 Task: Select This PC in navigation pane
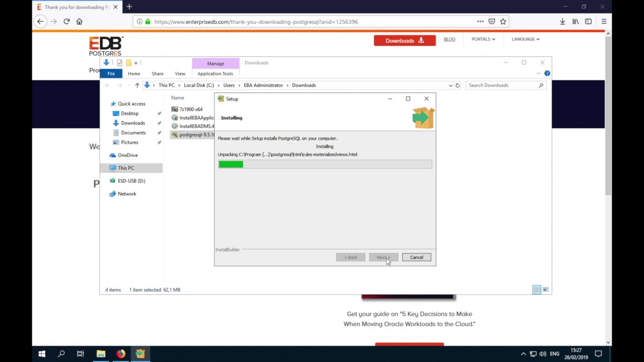click(126, 168)
